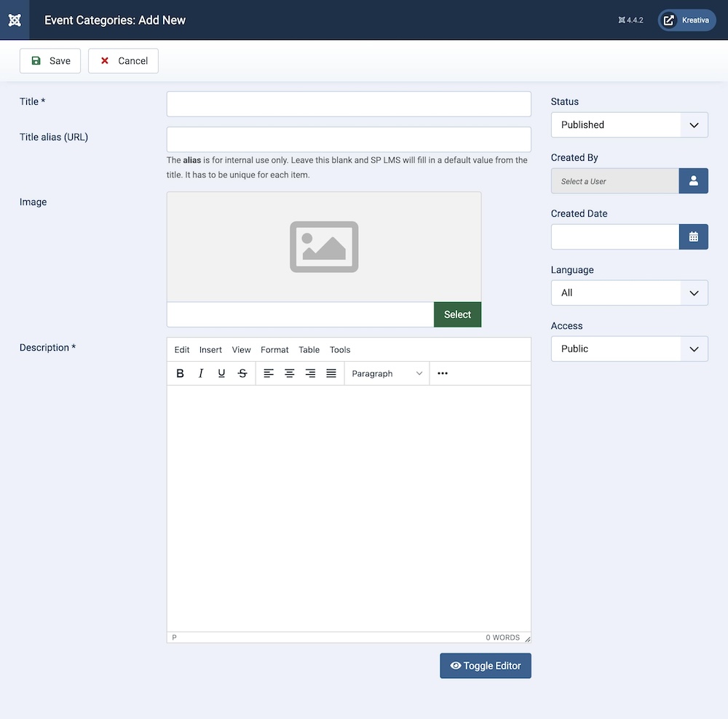Open the Access level dropdown
The image size is (728, 719).
[629, 349]
